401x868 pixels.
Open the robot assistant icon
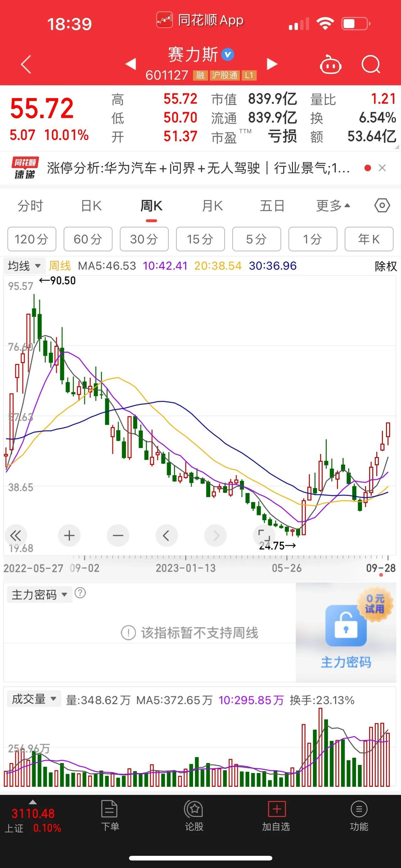(x=330, y=64)
